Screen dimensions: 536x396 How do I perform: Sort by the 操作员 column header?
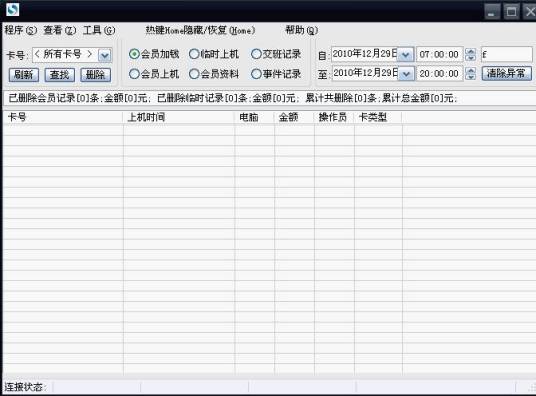click(334, 117)
